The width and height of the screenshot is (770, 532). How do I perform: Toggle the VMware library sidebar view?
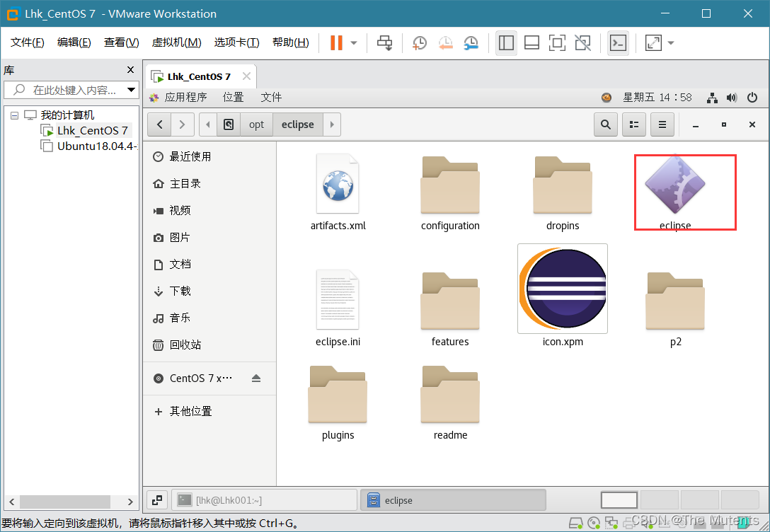tap(506, 42)
